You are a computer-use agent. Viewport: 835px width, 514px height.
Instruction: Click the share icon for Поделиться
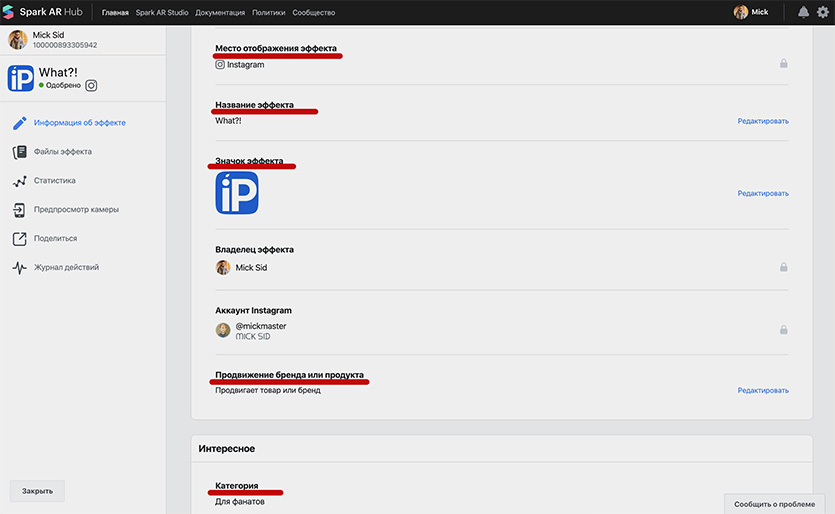[20, 239]
